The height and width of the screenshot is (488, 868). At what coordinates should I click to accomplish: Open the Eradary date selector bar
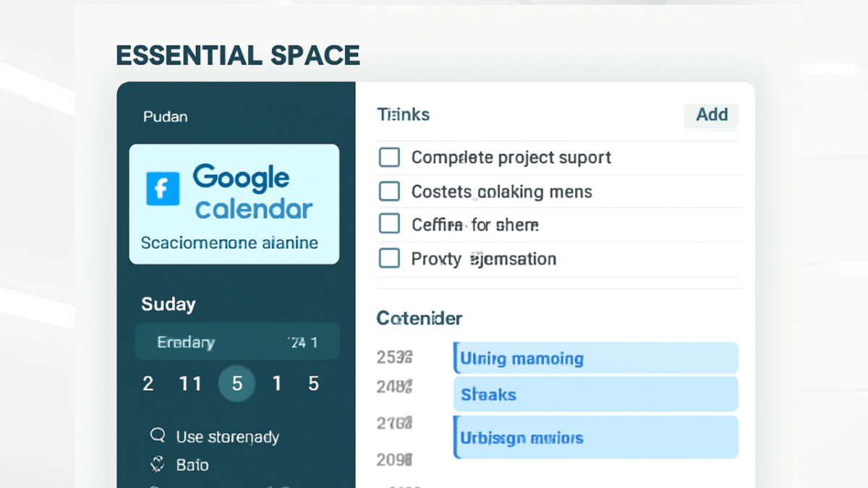tap(237, 342)
